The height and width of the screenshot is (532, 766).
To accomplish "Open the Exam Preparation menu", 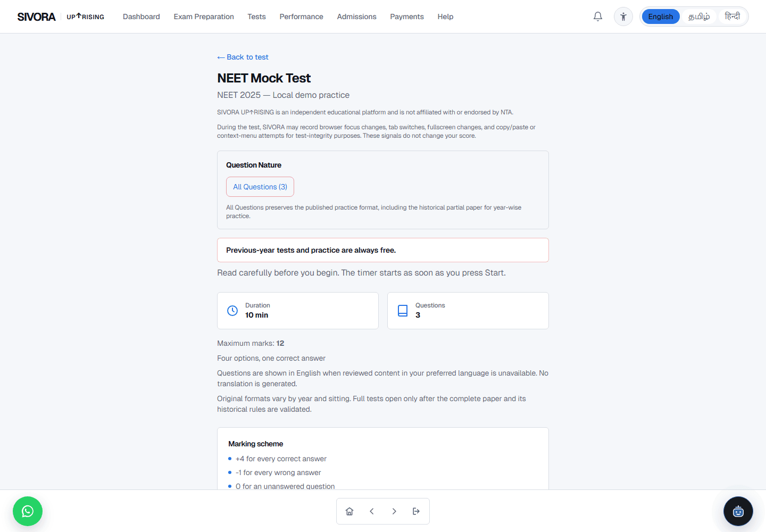I will pos(204,16).
